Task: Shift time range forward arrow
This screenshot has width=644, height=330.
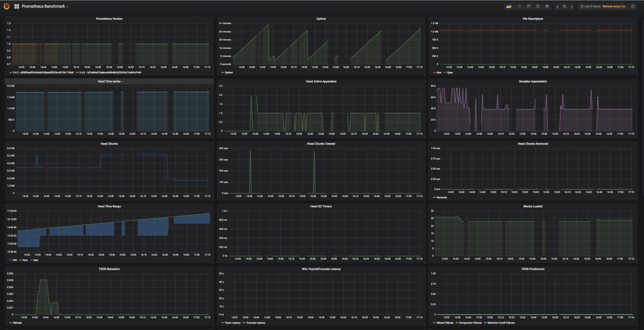Action: click(x=572, y=6)
